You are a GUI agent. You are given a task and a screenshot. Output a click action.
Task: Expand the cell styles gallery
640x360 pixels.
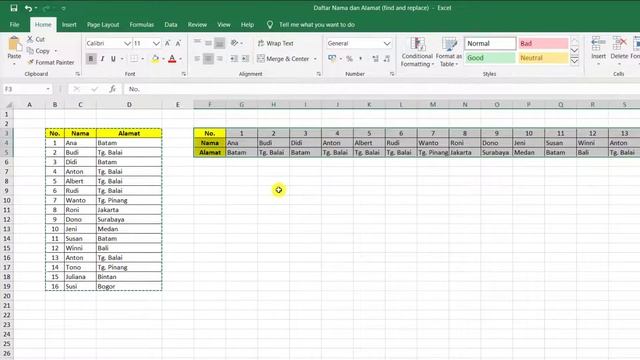point(574,61)
